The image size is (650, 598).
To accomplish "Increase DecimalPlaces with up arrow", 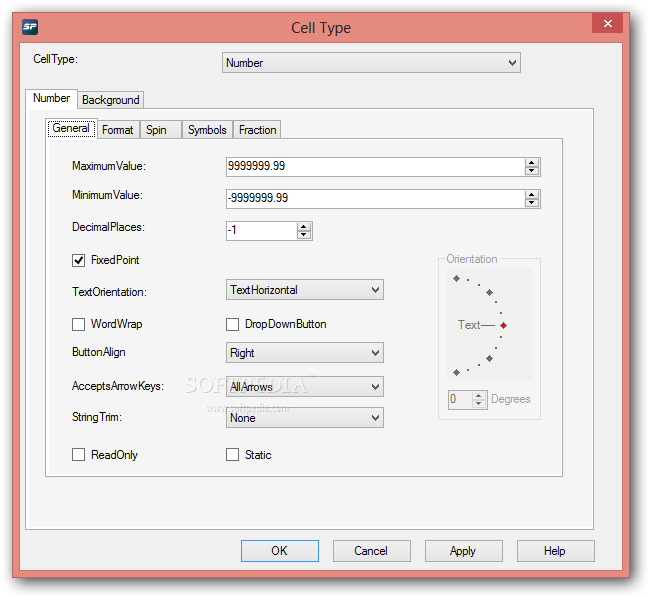I will pos(304,226).
